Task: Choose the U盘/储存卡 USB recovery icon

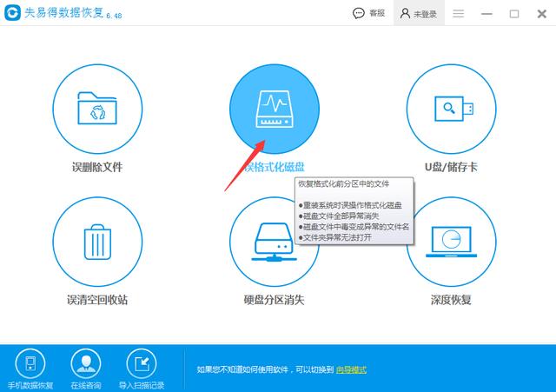Action: click(451, 109)
